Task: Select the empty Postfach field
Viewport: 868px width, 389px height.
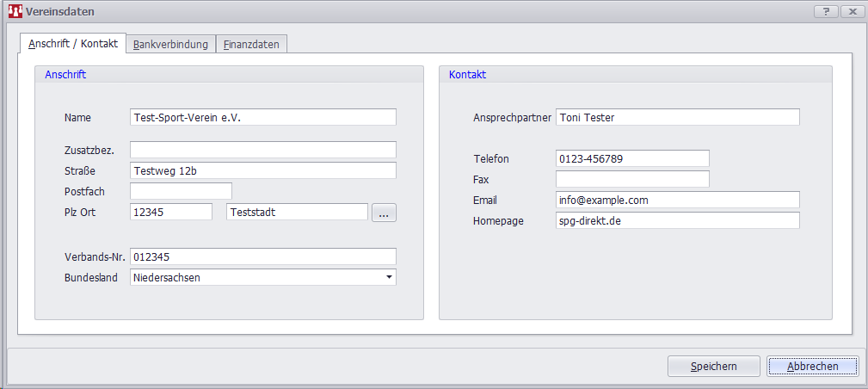Action: point(181,191)
